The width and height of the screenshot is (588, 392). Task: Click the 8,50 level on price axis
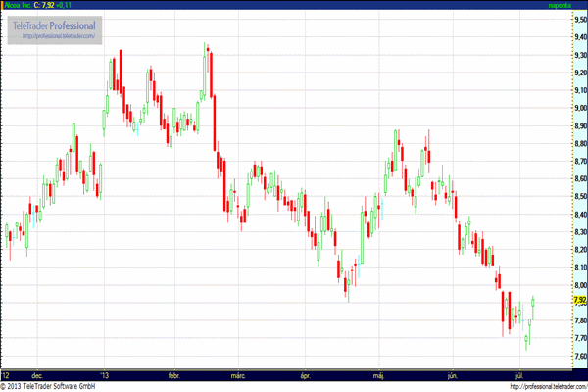point(579,197)
